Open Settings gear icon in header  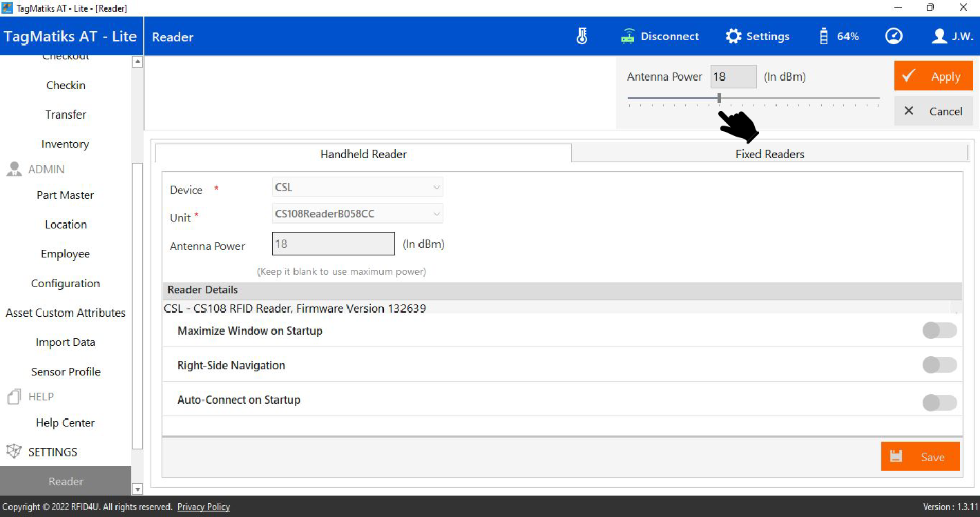pyautogui.click(x=733, y=37)
